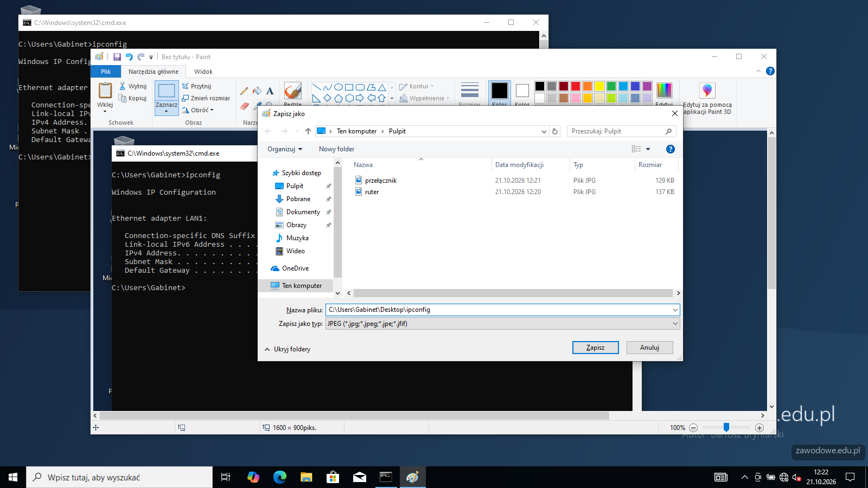The height and width of the screenshot is (488, 868).
Task: Select the file przełącznik in the list
Action: click(x=381, y=181)
